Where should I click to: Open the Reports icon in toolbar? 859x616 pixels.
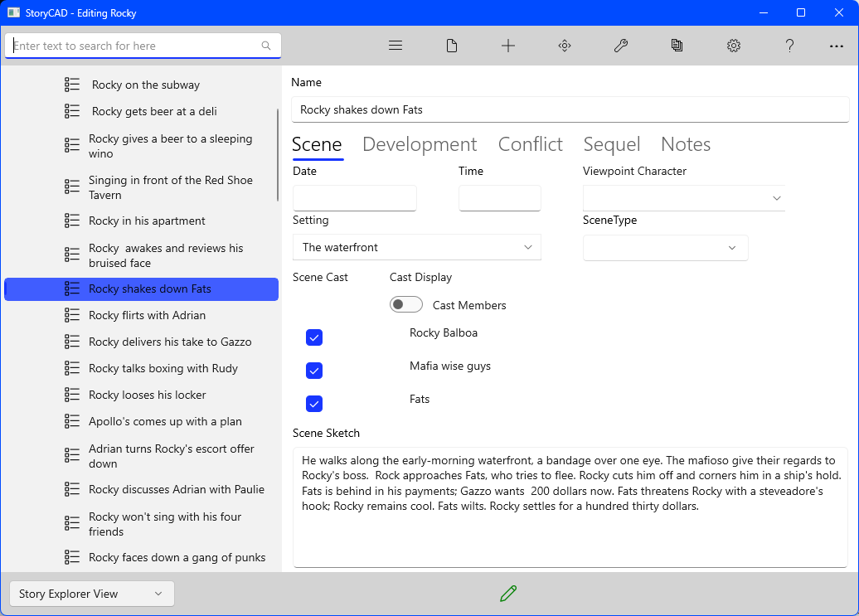(677, 46)
